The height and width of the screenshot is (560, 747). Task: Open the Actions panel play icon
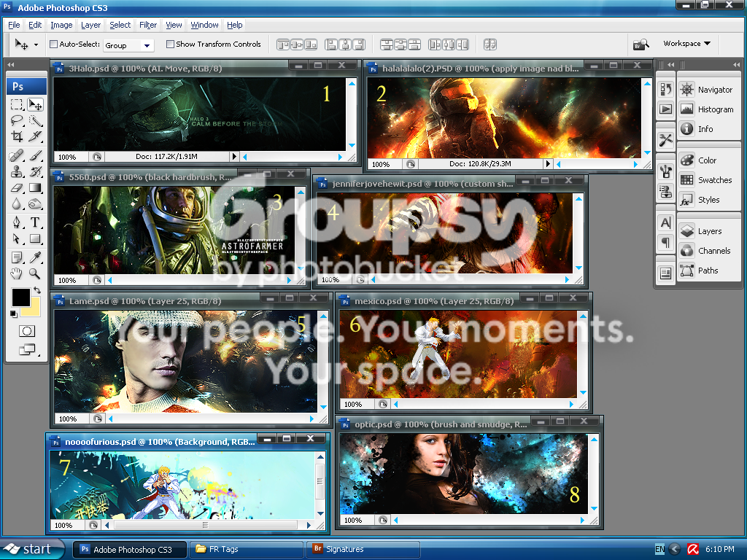click(665, 109)
